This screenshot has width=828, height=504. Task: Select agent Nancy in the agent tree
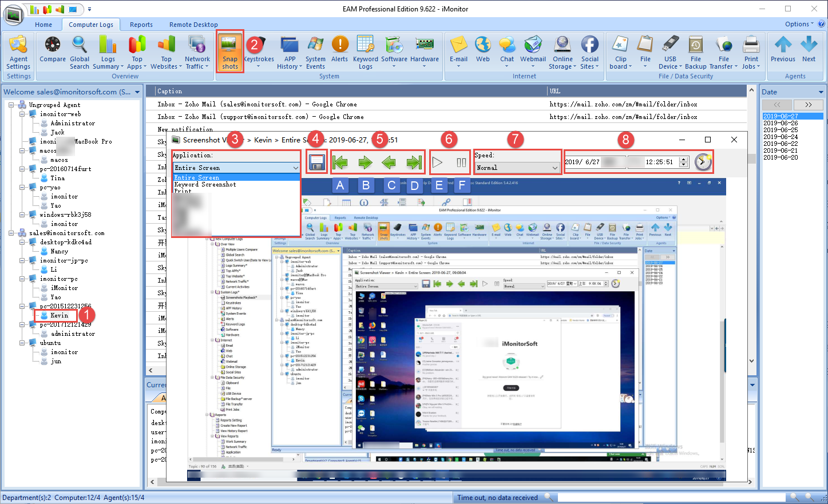pos(59,251)
